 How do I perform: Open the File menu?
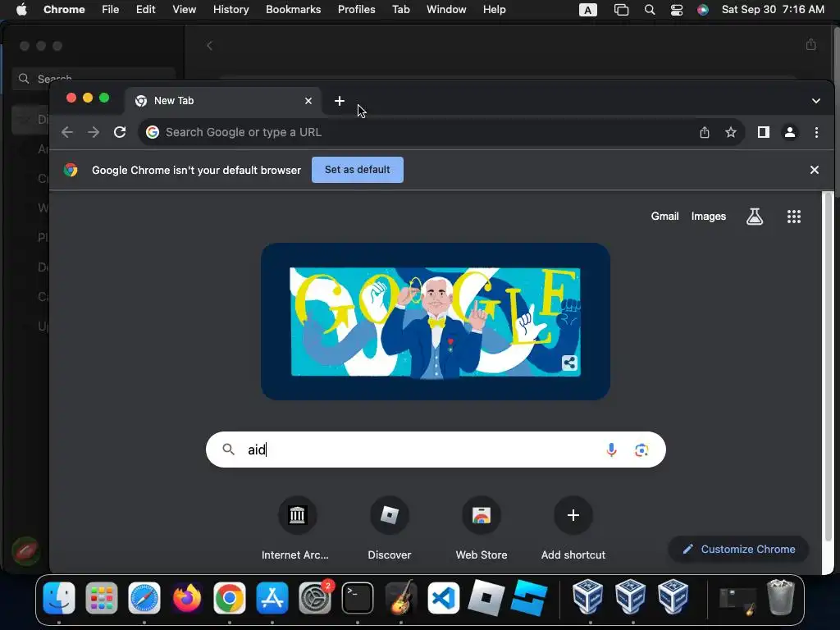tap(111, 10)
